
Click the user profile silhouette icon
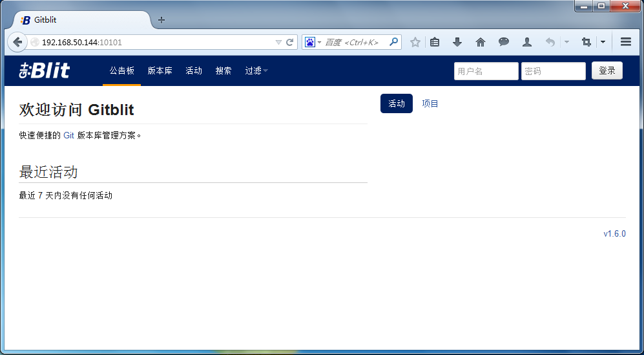pyautogui.click(x=527, y=42)
